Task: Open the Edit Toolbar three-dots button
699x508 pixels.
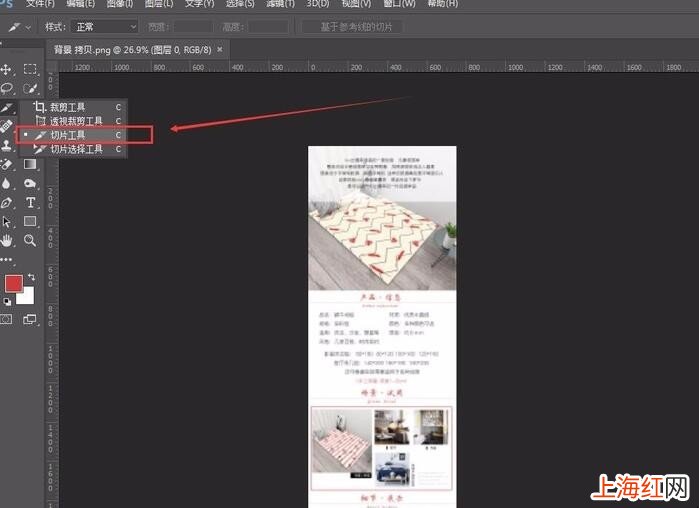Action: (x=6, y=259)
